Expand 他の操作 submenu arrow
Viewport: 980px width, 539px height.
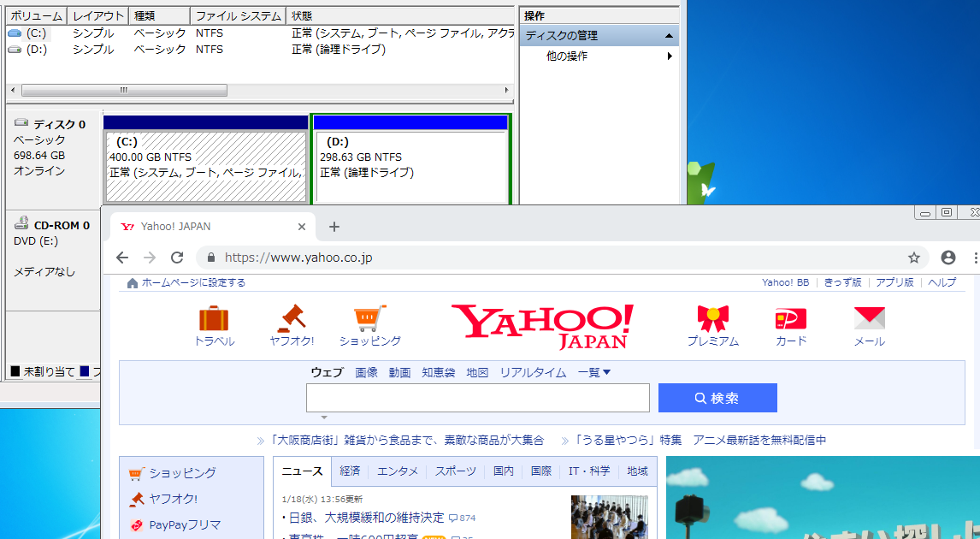(670, 56)
